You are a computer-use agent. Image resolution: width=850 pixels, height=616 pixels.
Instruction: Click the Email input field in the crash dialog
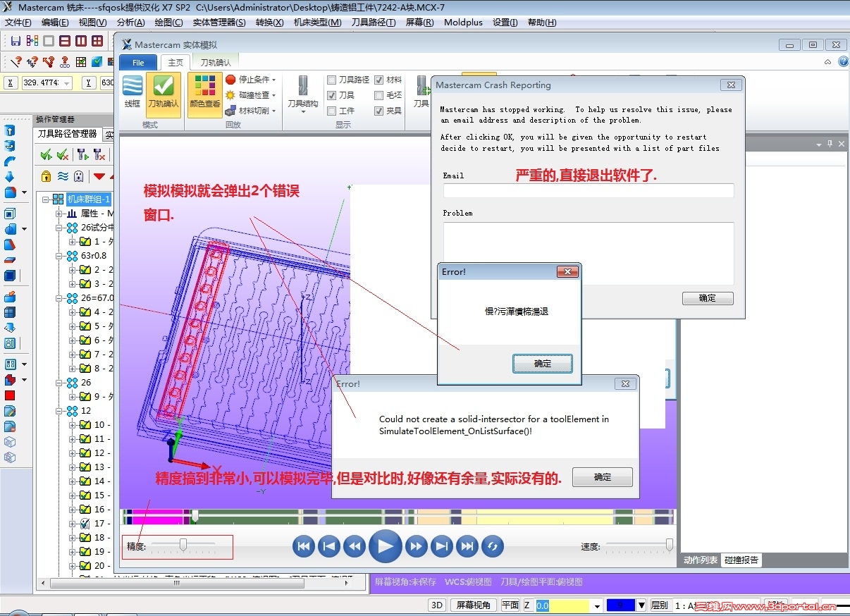tap(589, 190)
